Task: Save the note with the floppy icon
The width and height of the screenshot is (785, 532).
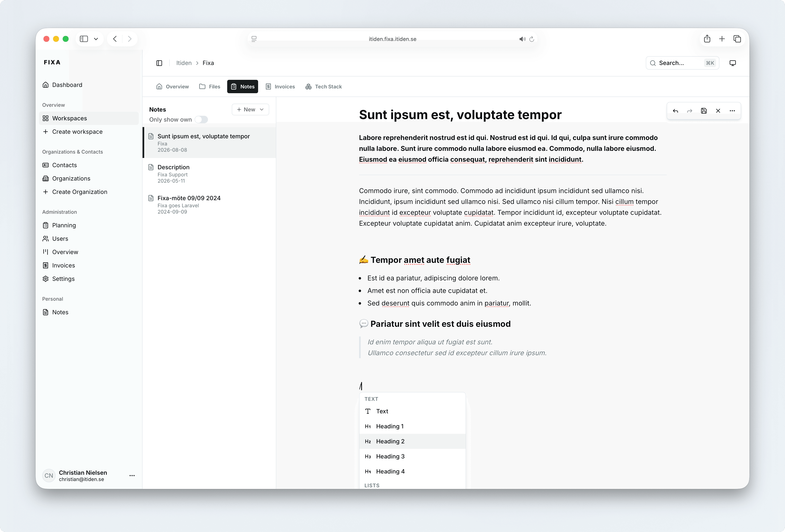Action: tap(704, 111)
